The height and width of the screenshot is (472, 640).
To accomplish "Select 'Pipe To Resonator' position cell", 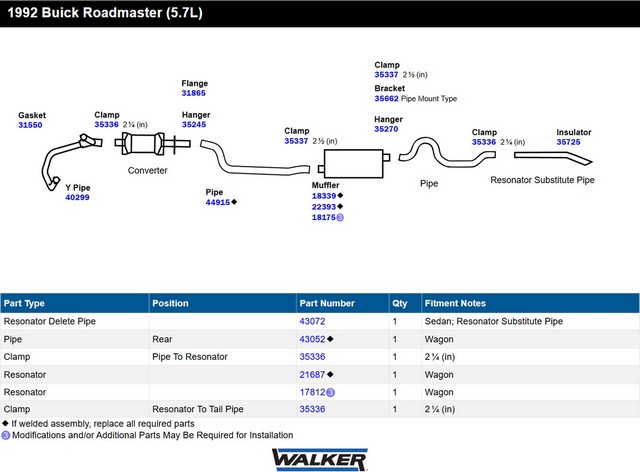I will tap(190, 357).
